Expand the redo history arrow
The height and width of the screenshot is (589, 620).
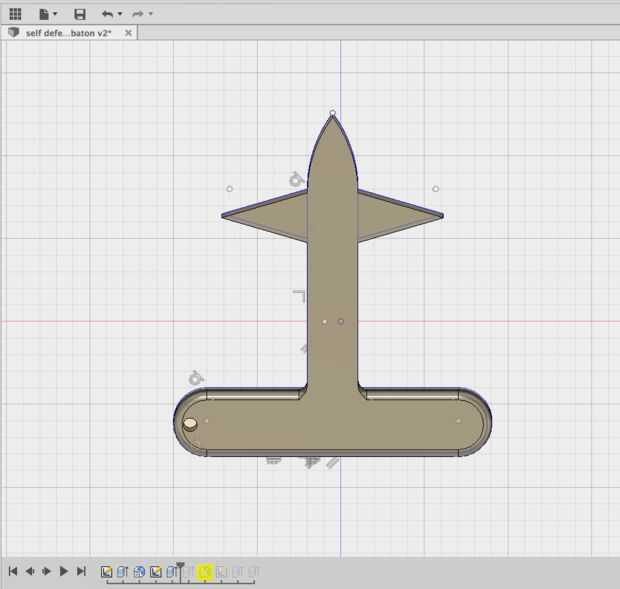151,14
